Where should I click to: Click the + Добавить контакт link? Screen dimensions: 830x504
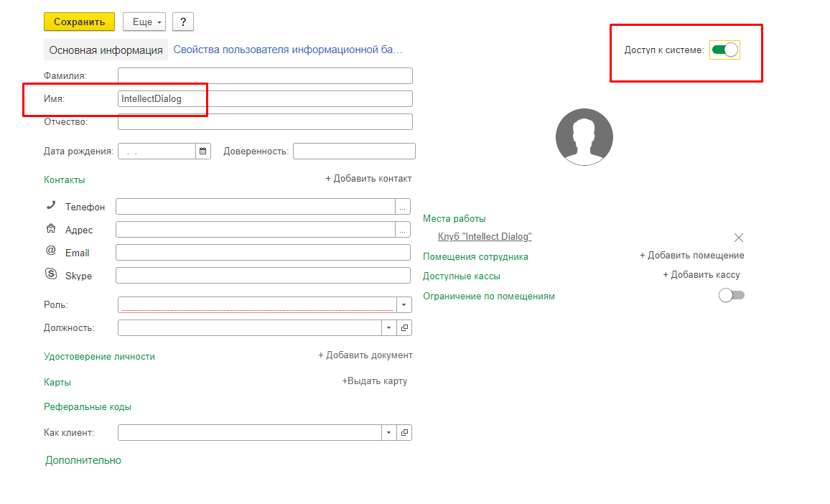click(x=368, y=179)
